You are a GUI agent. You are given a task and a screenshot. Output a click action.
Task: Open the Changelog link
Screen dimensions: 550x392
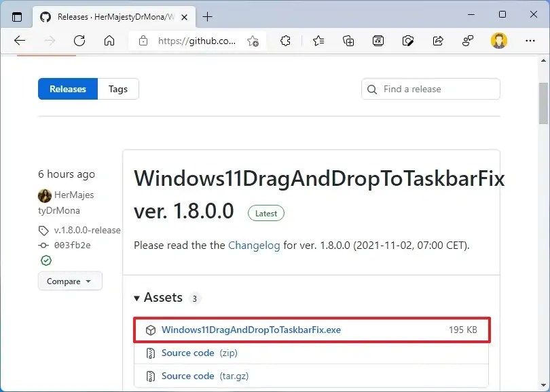pos(254,246)
